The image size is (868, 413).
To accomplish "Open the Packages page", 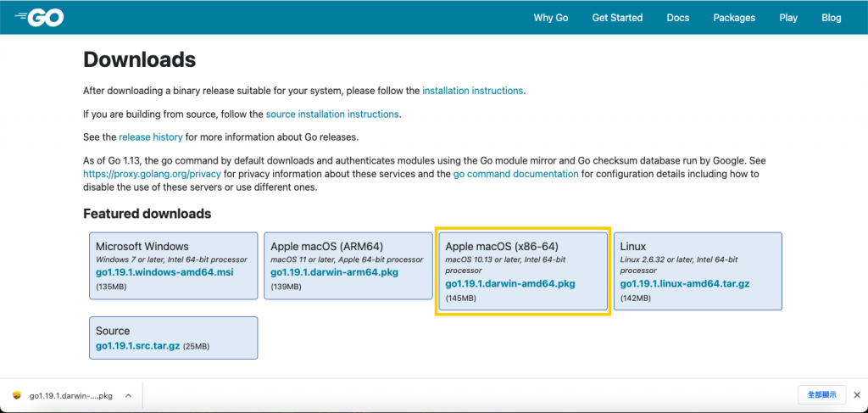I will [734, 18].
